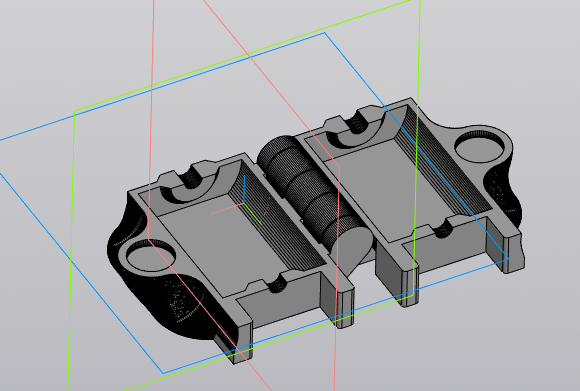Pick the semicircular cradle cutout on the left half
Screen dimensions: 580x391
(x=190, y=187)
